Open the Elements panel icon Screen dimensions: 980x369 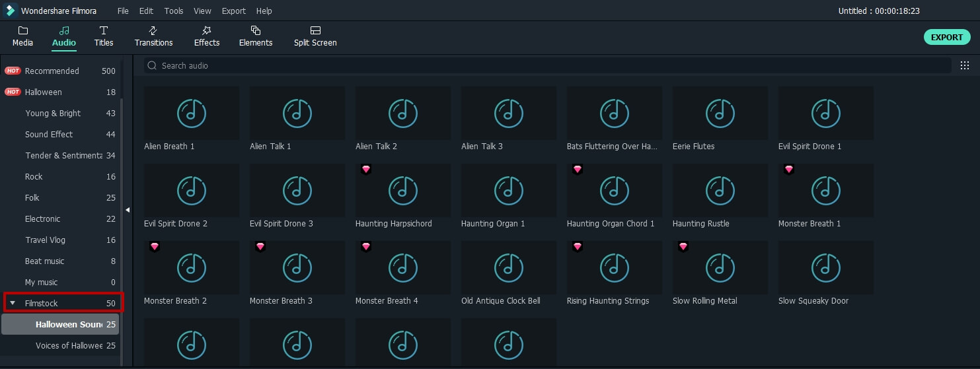point(256,31)
